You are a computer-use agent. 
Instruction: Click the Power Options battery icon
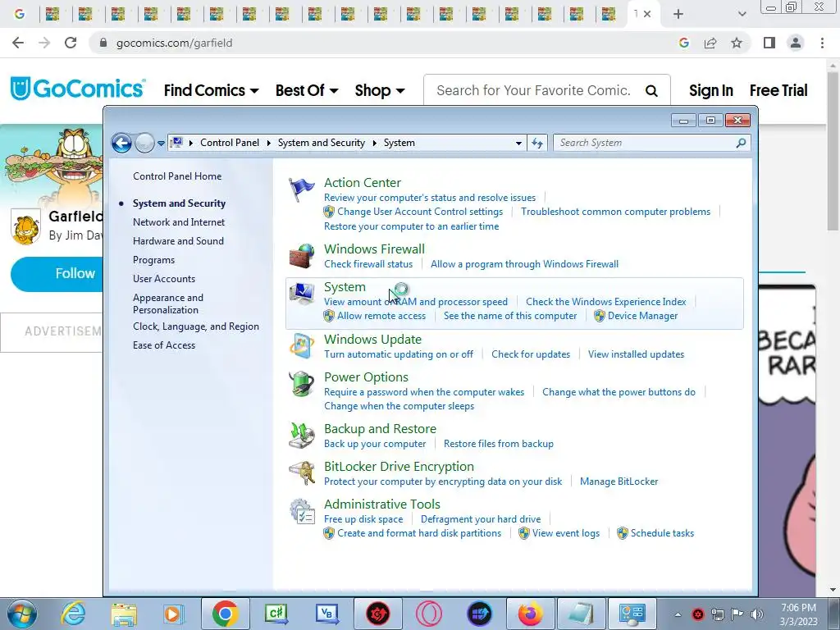[302, 384]
